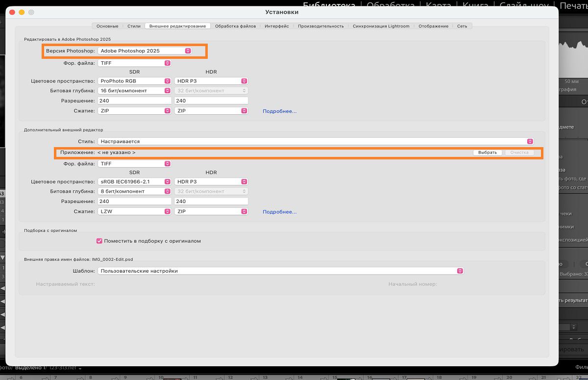588x380 pixels.
Task: Open Книга module in Lightroom window
Action: pos(475,5)
